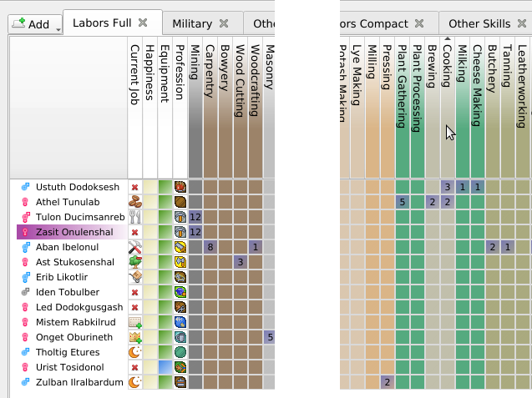
Task: Click Ast Stukosenshal's current job icon
Action: coord(135,262)
